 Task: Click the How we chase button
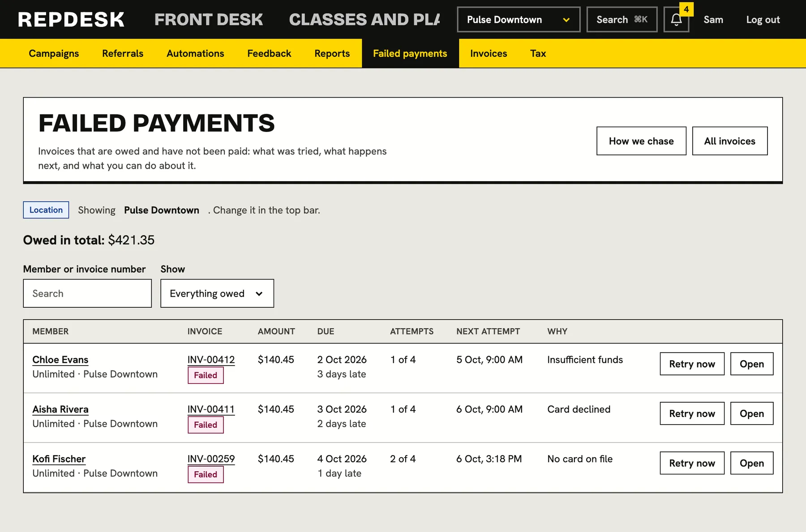[x=641, y=141]
